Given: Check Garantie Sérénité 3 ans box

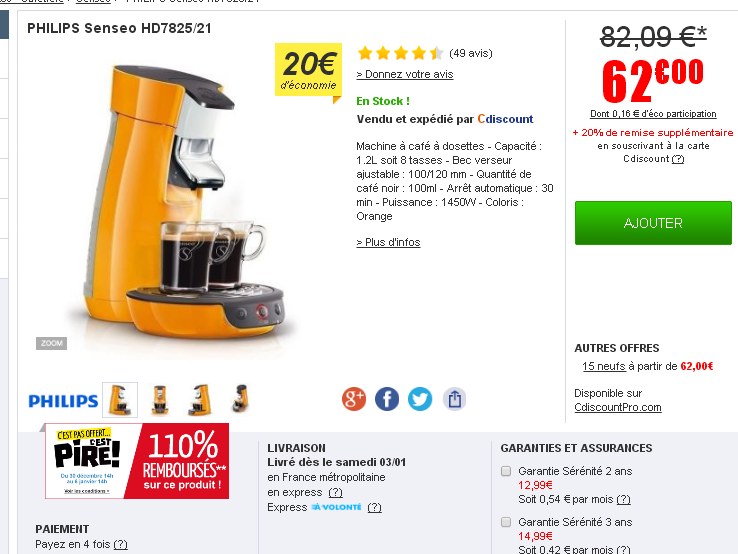Looking at the screenshot, I should point(506,522).
